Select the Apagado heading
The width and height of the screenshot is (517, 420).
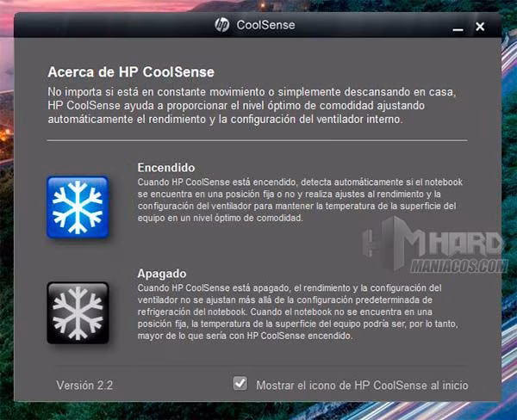tap(162, 274)
